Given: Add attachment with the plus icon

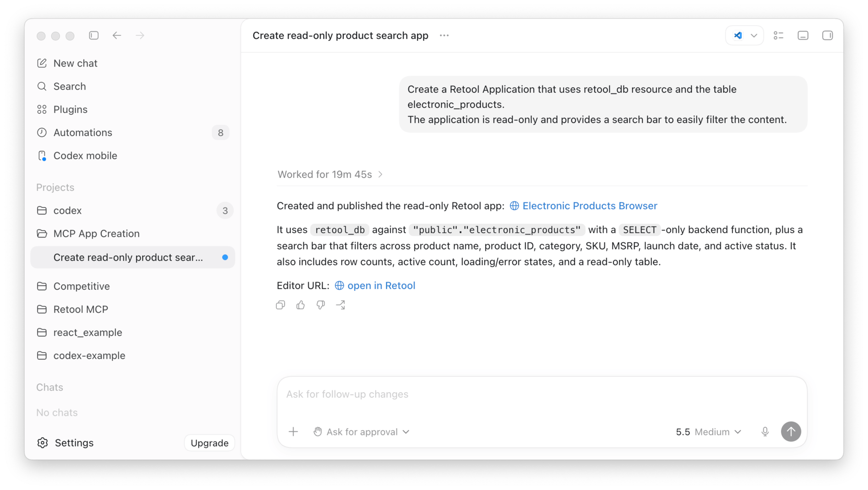Looking at the screenshot, I should click(293, 432).
